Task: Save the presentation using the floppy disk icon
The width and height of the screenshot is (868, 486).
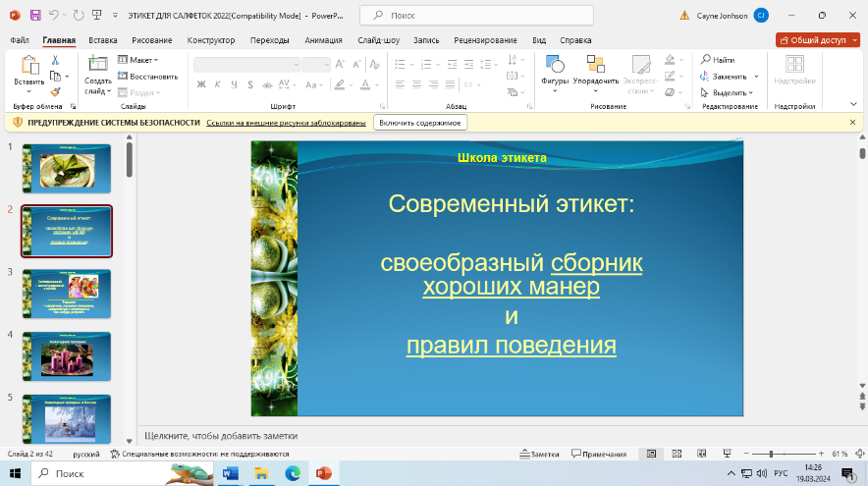Action: pos(35,15)
